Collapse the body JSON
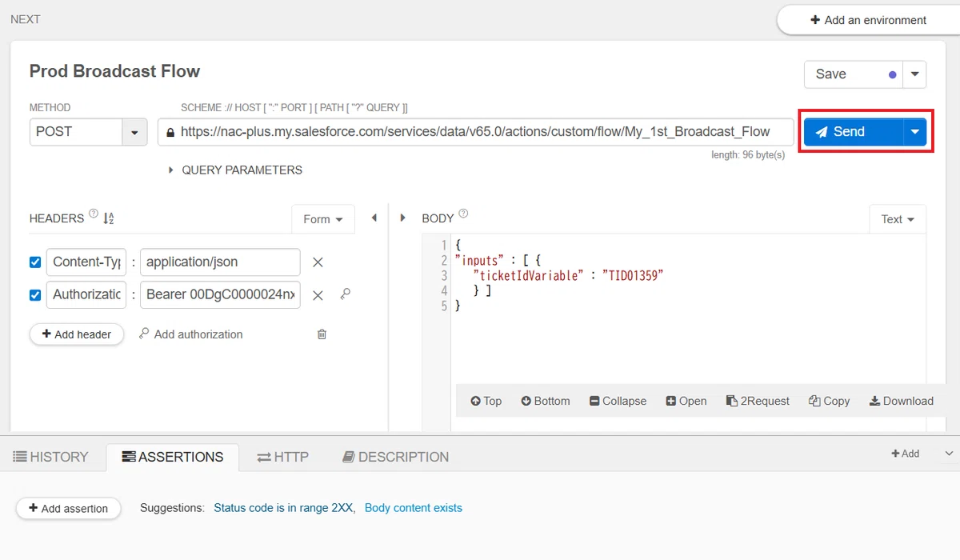This screenshot has height=560, width=960. point(618,401)
